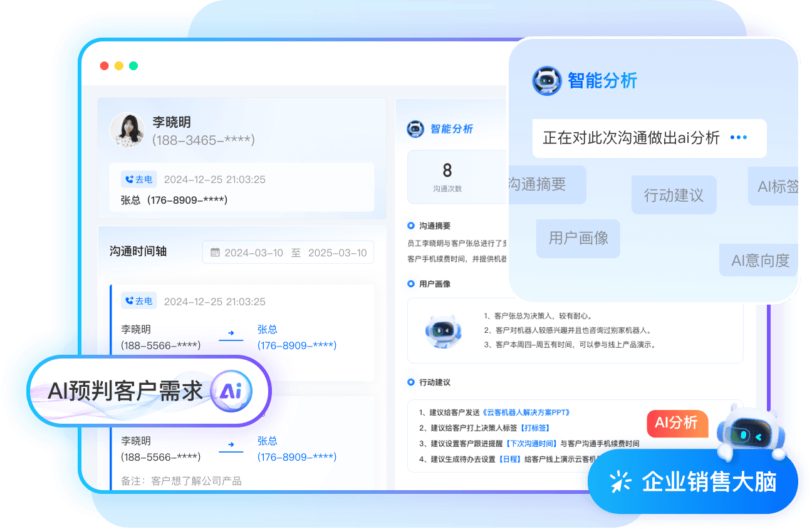Click the sparkle cursor icon in 企业销售大脑 button

[x=621, y=481]
